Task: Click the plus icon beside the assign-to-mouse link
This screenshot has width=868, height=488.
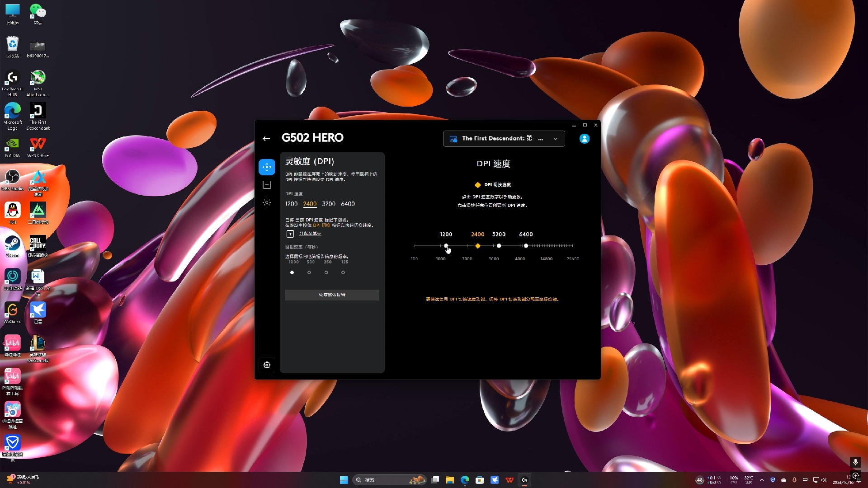Action: 290,234
